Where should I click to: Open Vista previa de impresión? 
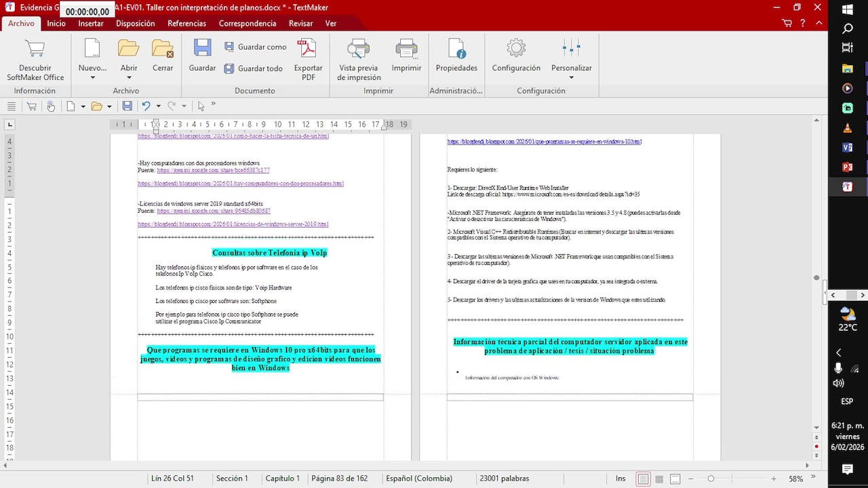358,60
